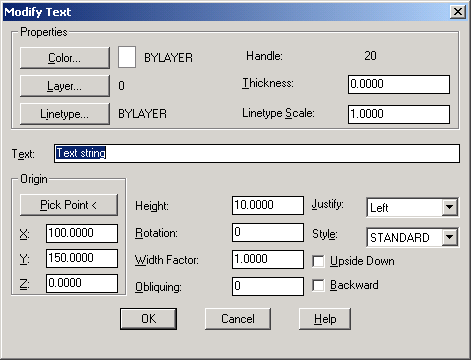Click the BYLAYER linetype text

pyautogui.click(x=142, y=114)
